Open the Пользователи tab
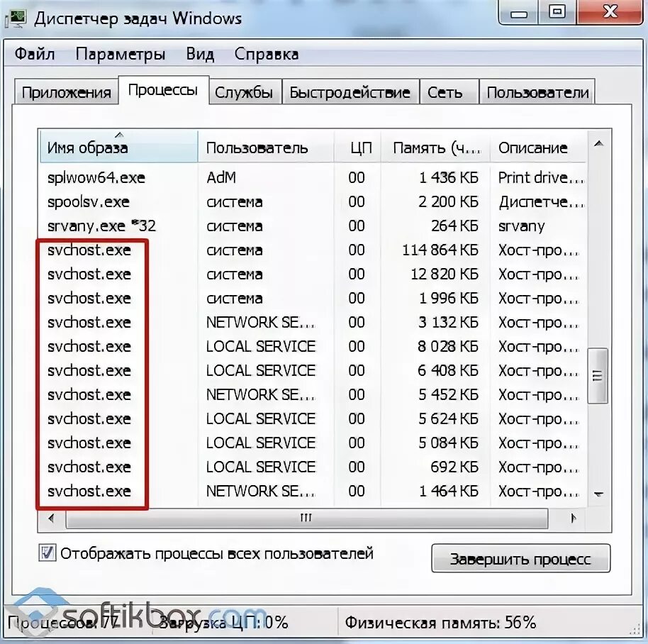Screen dimensions: 648x644 click(537, 91)
